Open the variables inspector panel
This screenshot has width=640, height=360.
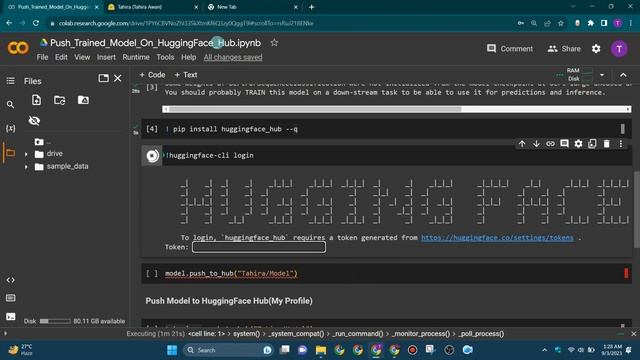[11, 129]
